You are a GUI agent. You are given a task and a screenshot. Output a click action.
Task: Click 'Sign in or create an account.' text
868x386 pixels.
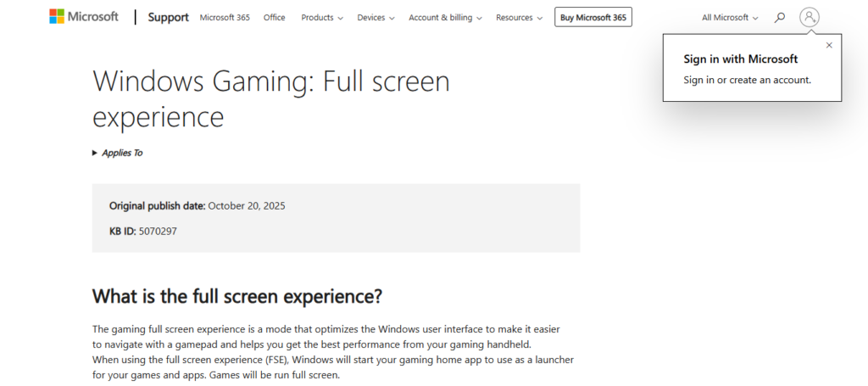coord(748,80)
